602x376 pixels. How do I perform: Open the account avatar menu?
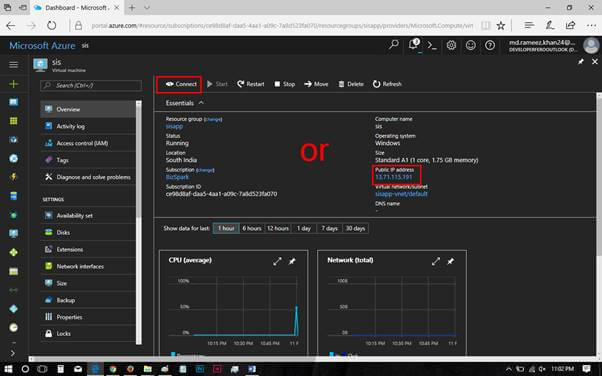pos(591,45)
